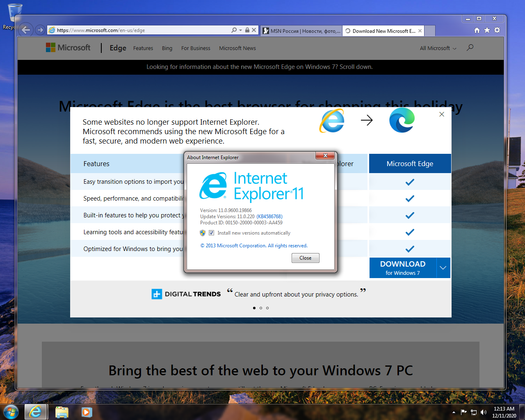
Task: Open the address bar dropdown arrow
Action: 240,30
